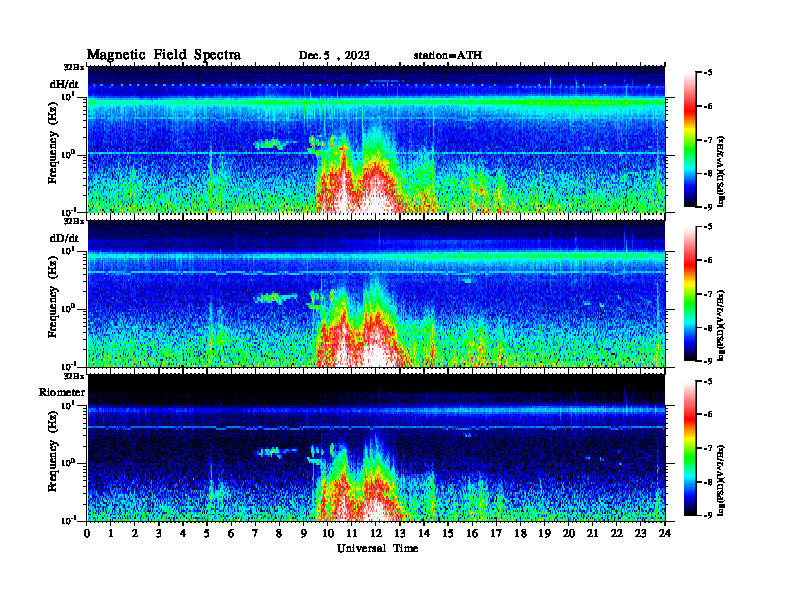Viewport: 792px width, 612px height.
Task: Click the "-7" label on the dD/dt colorbar
Action: point(708,294)
